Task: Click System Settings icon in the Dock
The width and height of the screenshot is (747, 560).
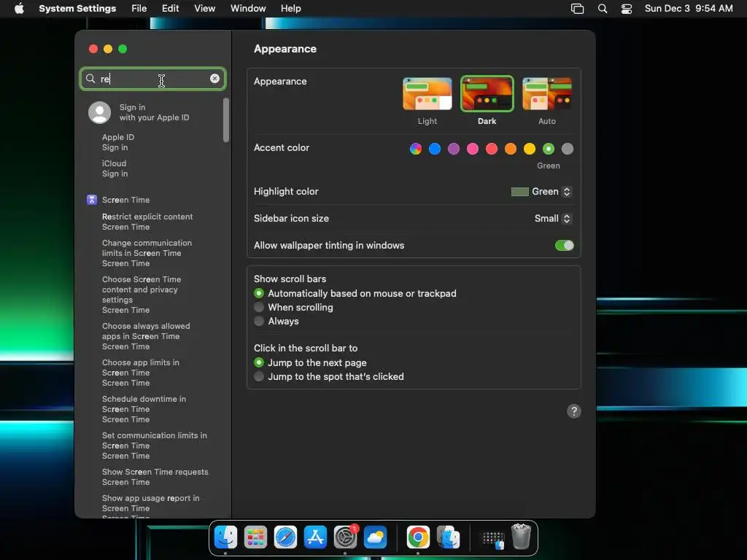Action: (x=345, y=537)
